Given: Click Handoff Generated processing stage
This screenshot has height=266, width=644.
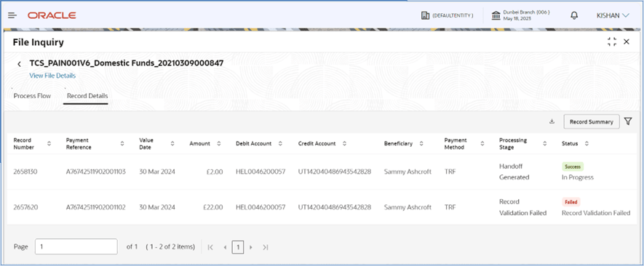Looking at the screenshot, I should coord(514,172).
